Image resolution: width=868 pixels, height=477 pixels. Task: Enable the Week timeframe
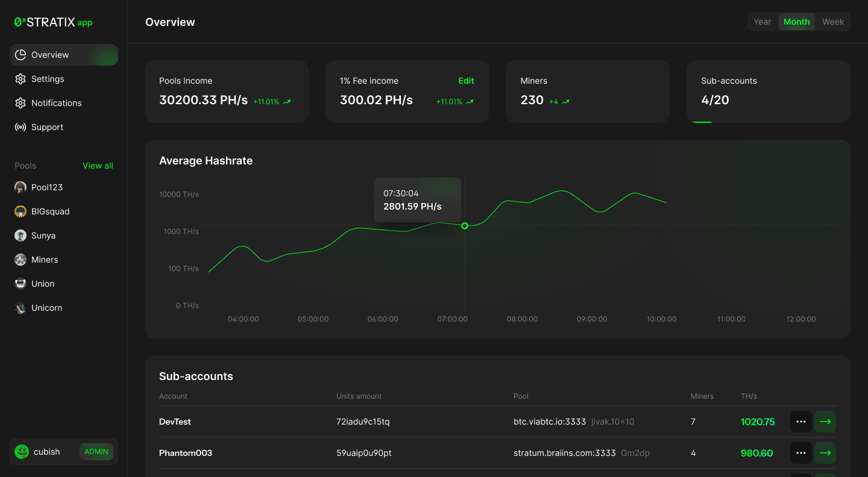[833, 21]
